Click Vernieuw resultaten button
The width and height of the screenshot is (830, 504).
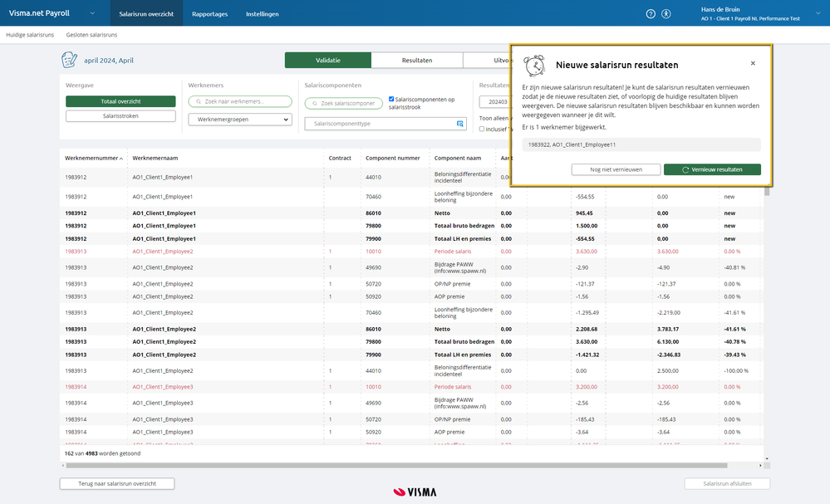pos(712,169)
